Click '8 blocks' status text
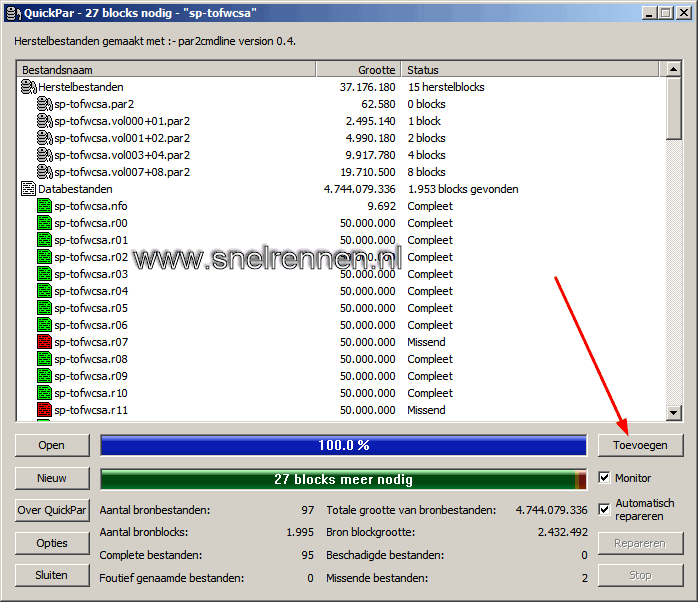 click(x=426, y=172)
